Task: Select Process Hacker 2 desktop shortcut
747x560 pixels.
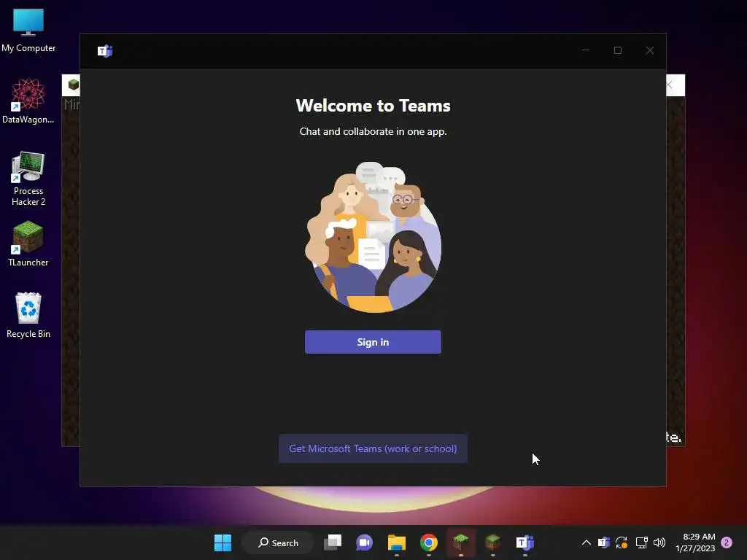Action: coord(28,179)
